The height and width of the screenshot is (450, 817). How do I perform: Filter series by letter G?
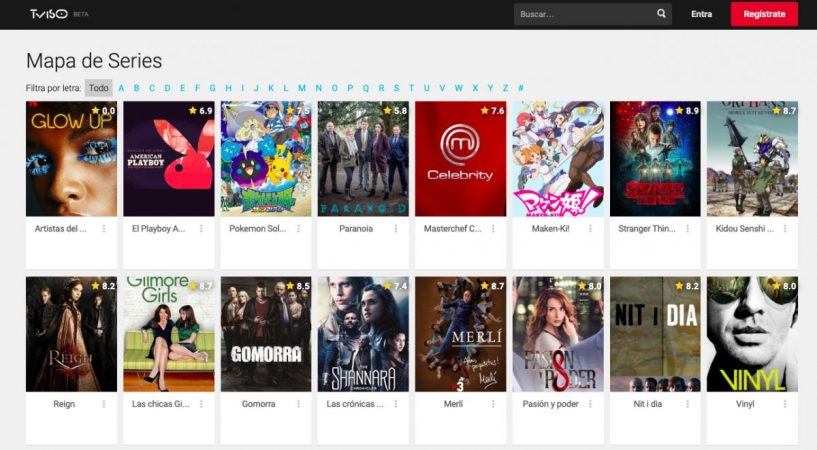click(213, 88)
